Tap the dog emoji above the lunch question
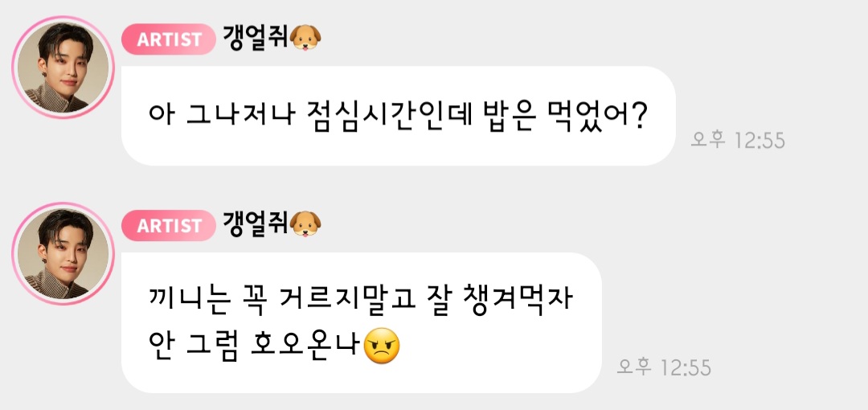The width and height of the screenshot is (868, 410). pos(305,39)
